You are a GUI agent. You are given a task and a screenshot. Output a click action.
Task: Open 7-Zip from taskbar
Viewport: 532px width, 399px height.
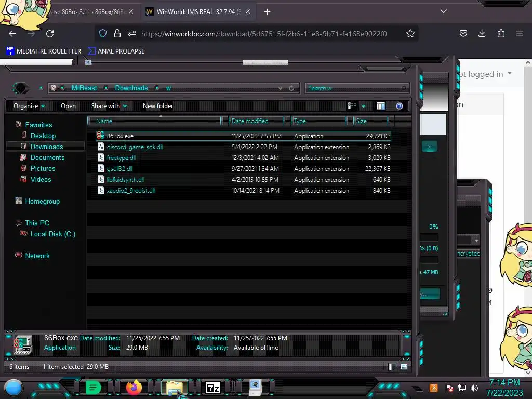pyautogui.click(x=213, y=388)
